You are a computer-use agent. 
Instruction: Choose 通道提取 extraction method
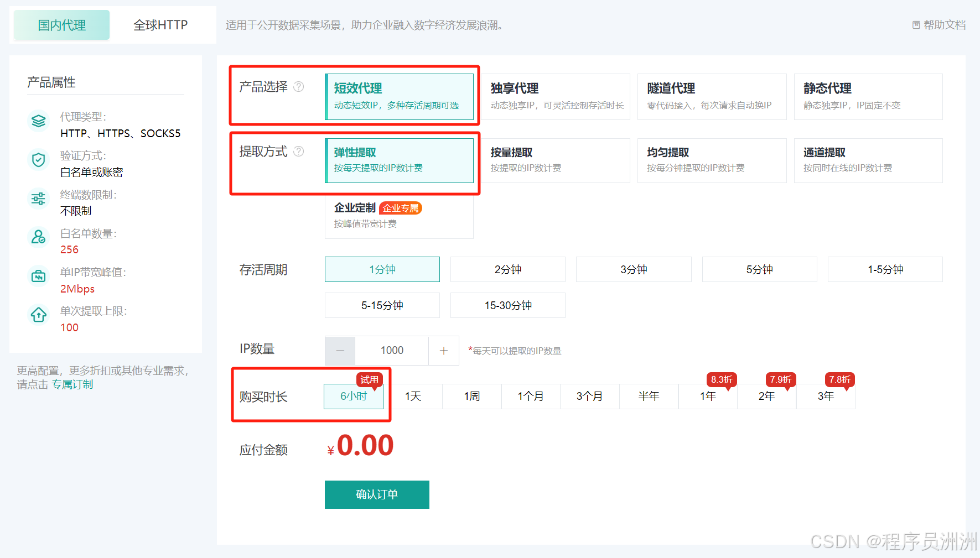pos(868,160)
